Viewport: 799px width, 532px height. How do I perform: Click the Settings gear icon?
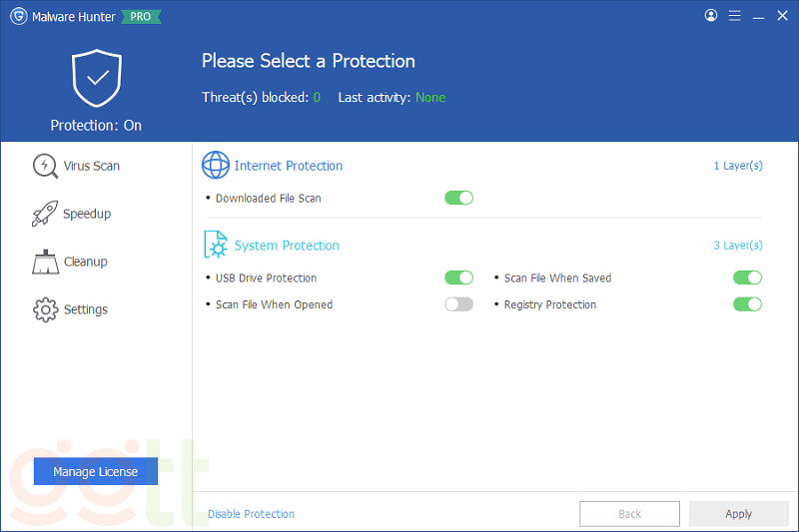(x=45, y=309)
